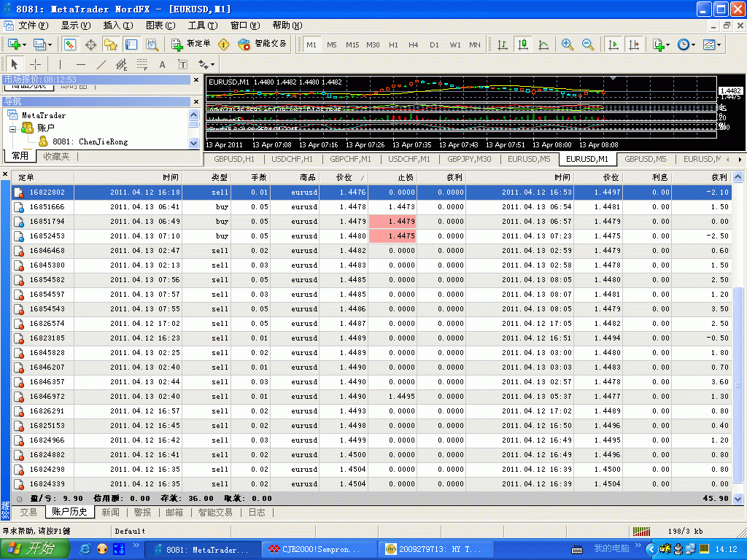The height and width of the screenshot is (560, 747).
Task: Open the 图表 menu
Action: [x=160, y=26]
